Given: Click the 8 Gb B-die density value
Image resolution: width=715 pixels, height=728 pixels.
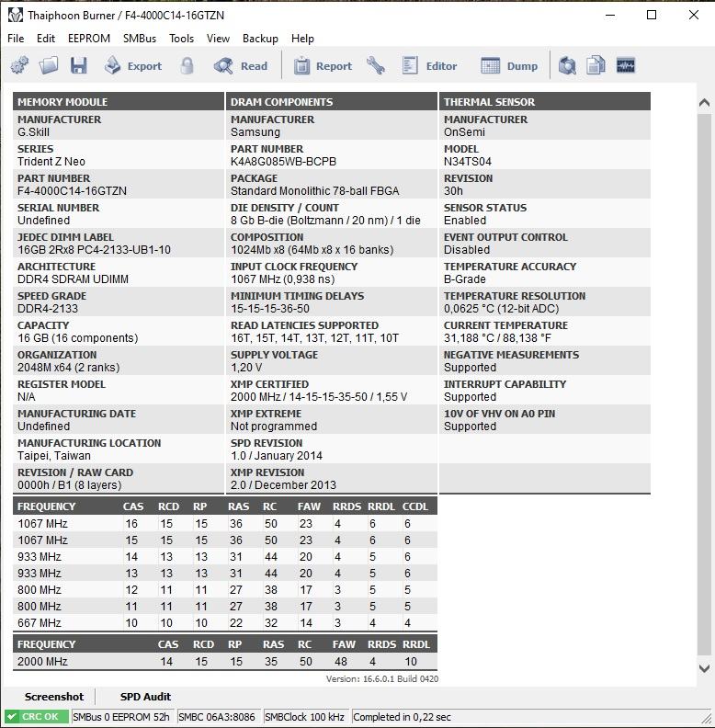Looking at the screenshot, I should coord(325,220).
